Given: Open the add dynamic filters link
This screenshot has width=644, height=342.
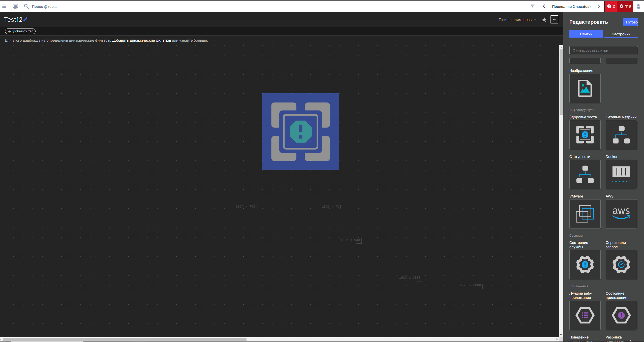Looking at the screenshot, I should [x=141, y=40].
